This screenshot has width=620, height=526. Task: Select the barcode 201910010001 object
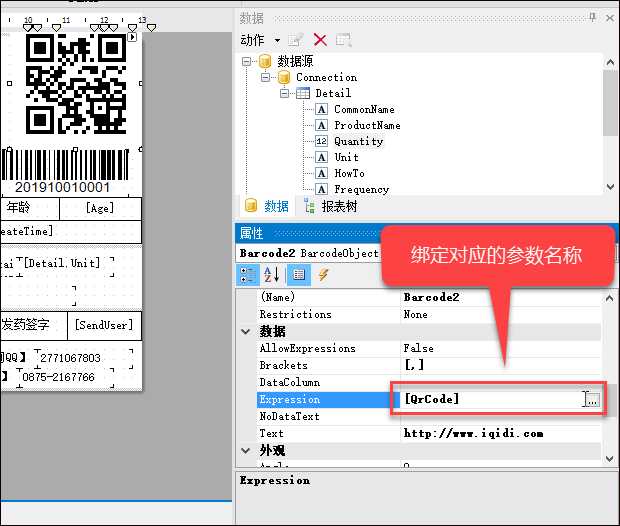(65, 172)
